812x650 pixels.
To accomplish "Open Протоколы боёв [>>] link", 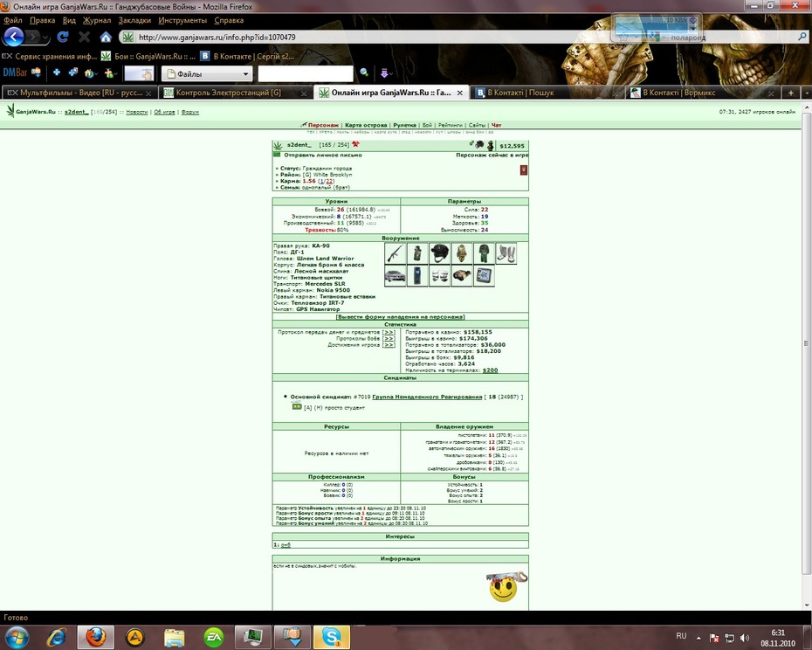I will [x=389, y=338].
